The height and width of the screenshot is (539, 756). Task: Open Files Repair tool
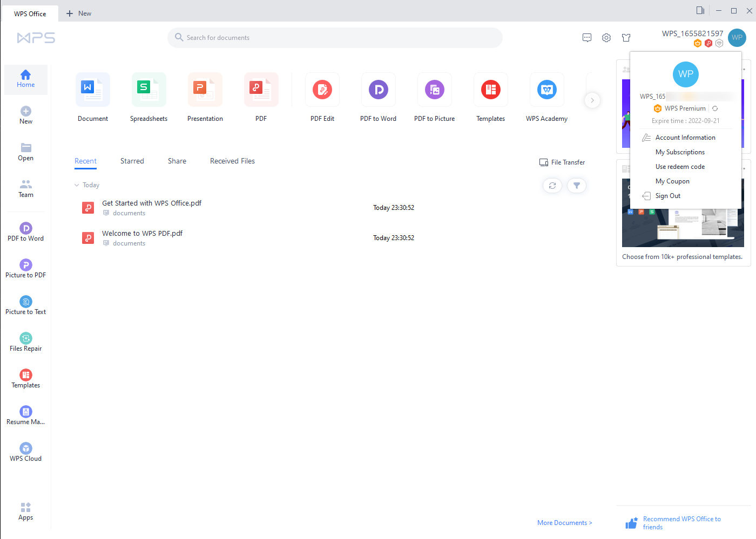25,342
